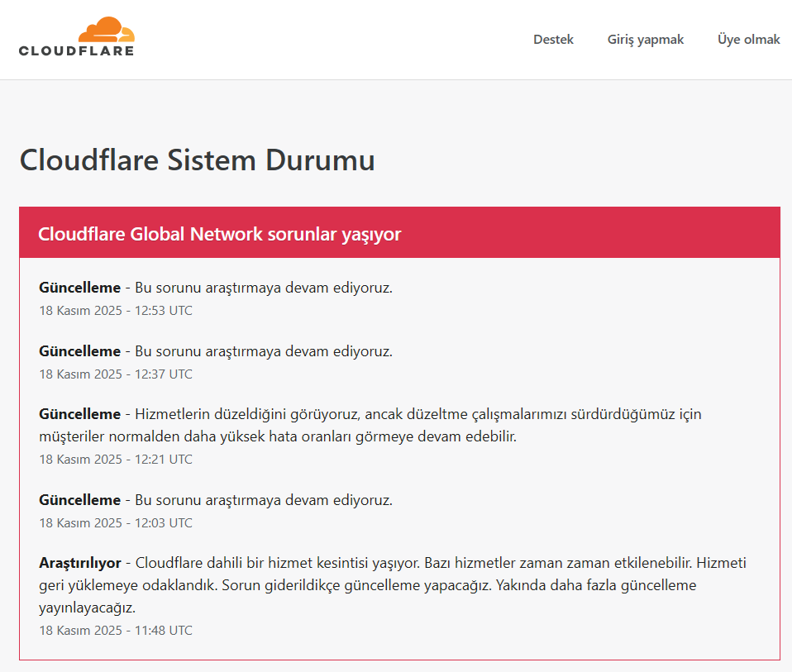Viewport: 792px width, 672px height.
Task: Select Üye olmak to register
Action: [748, 39]
